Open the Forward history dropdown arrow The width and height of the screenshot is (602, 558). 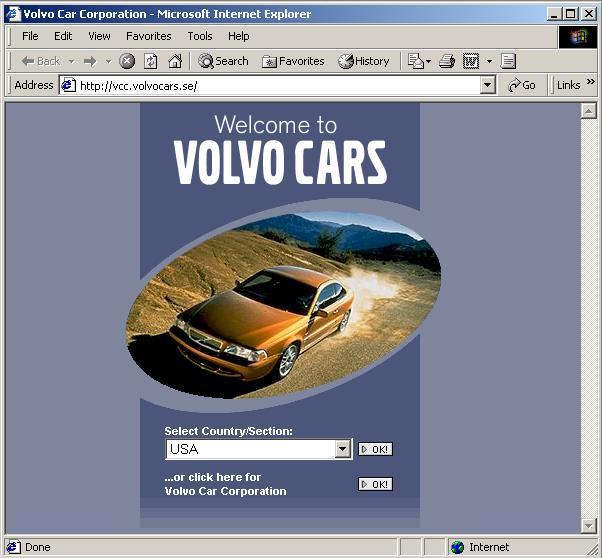pyautogui.click(x=109, y=61)
